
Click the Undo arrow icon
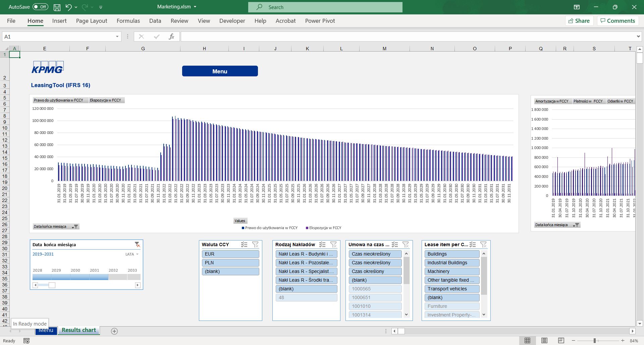(x=68, y=7)
